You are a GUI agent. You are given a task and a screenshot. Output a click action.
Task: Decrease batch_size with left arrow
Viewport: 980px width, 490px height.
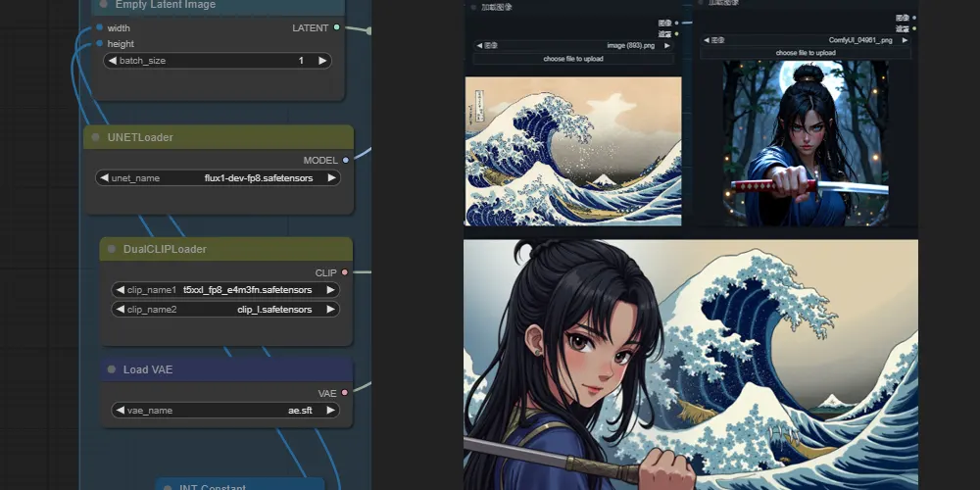point(113,61)
